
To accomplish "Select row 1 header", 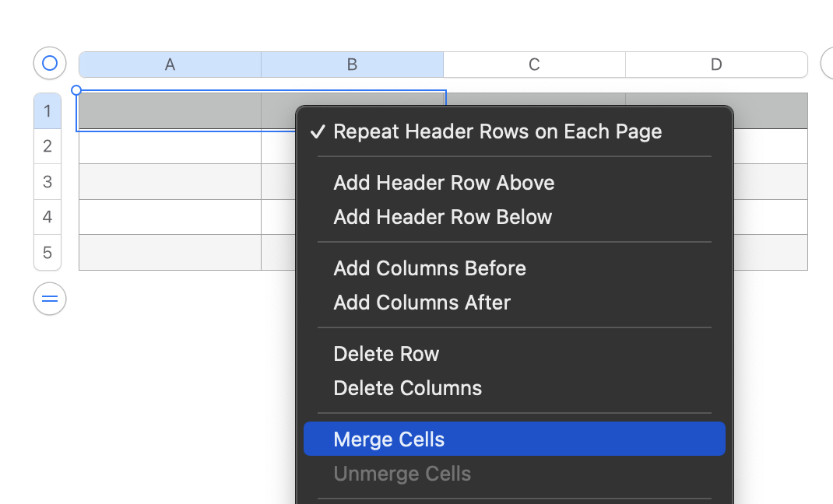I will pos(47,111).
